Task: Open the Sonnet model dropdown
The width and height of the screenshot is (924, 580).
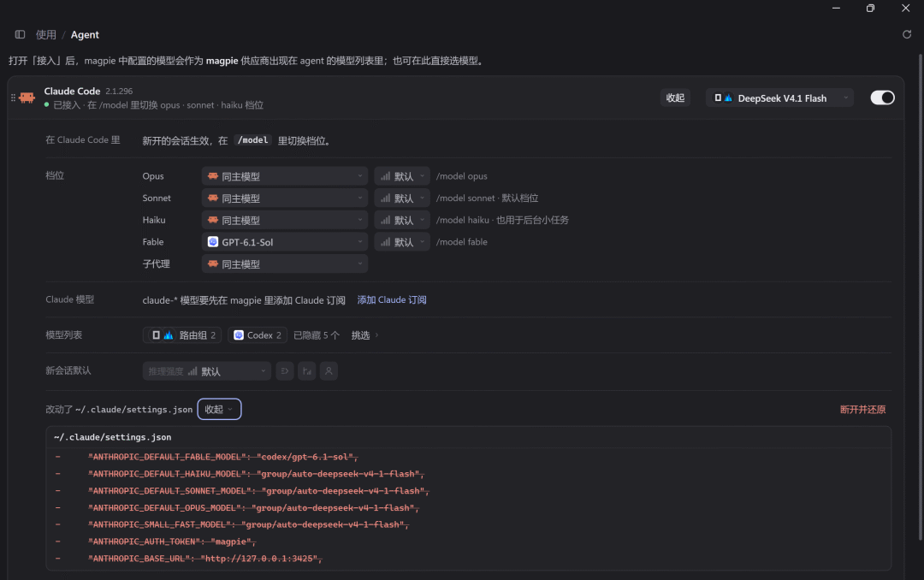Action: [x=285, y=198]
